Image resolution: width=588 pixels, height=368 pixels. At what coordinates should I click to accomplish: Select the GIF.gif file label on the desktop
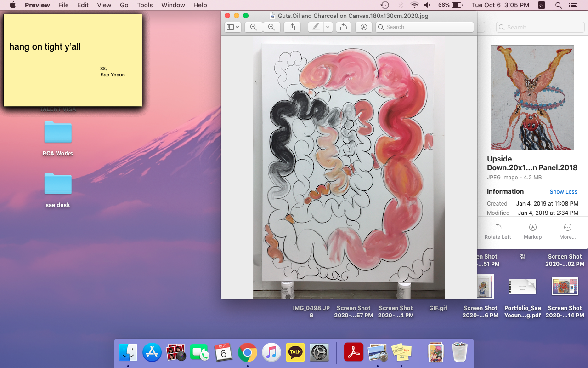click(x=438, y=308)
